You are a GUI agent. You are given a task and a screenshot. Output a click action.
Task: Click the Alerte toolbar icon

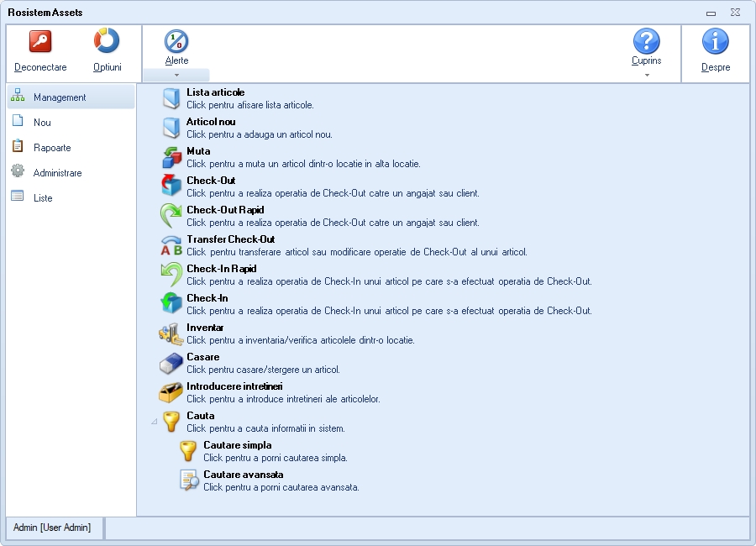[176, 41]
